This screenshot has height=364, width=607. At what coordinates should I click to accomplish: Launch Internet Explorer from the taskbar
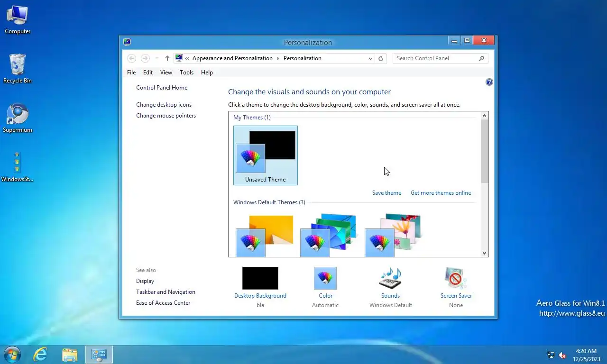(40, 355)
